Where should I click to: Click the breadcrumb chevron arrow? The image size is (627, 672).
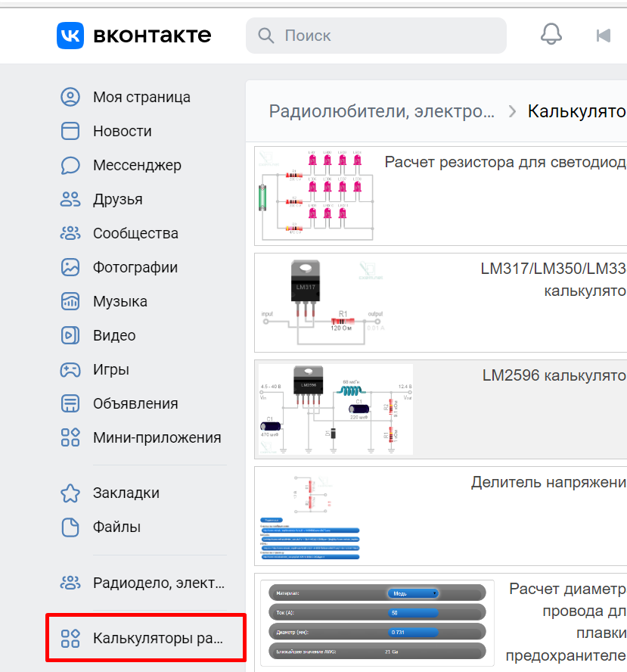point(512,111)
